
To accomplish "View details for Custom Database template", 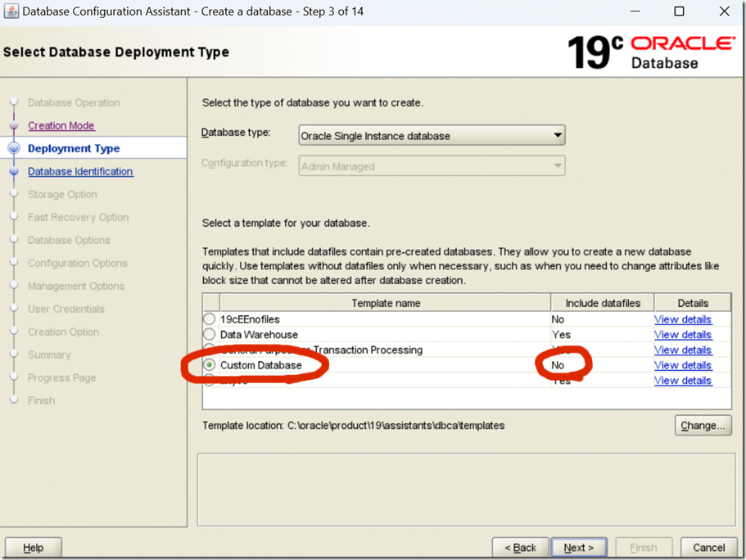I will tap(682, 365).
